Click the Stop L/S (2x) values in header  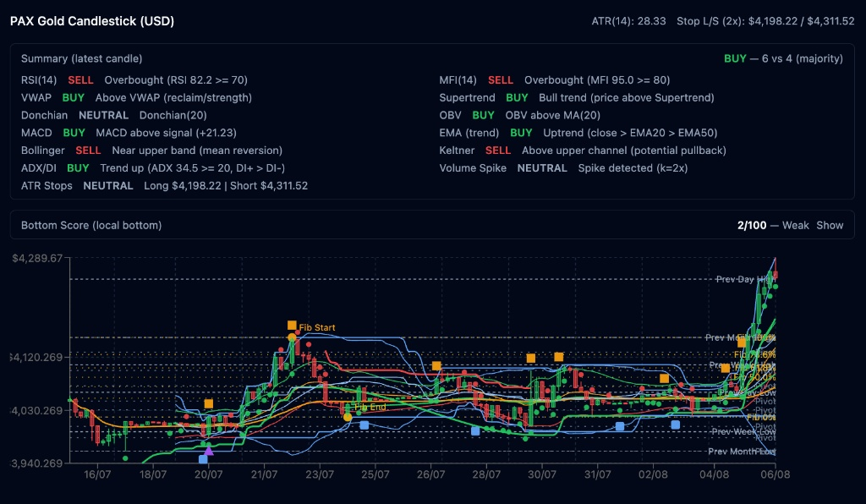[765, 21]
